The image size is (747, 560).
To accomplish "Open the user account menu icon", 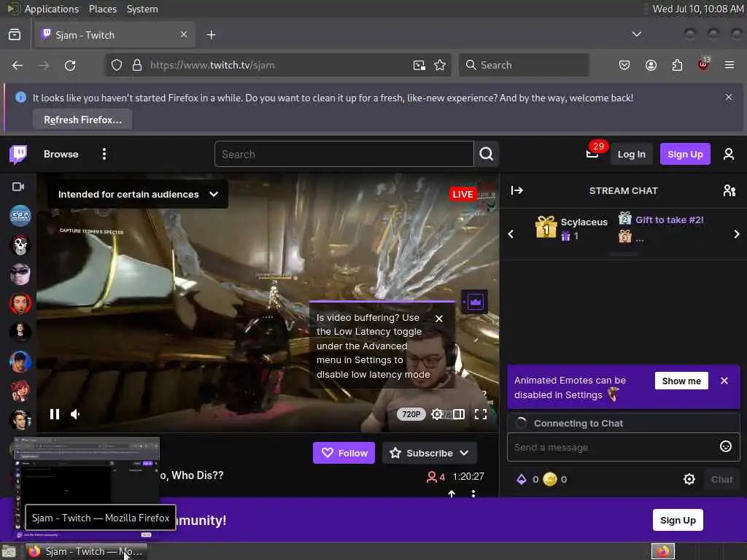I will (x=729, y=154).
